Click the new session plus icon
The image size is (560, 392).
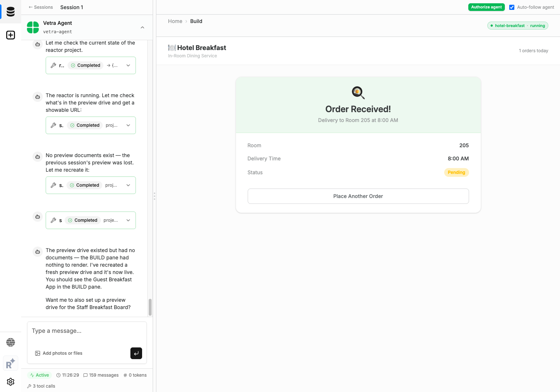coord(11,35)
